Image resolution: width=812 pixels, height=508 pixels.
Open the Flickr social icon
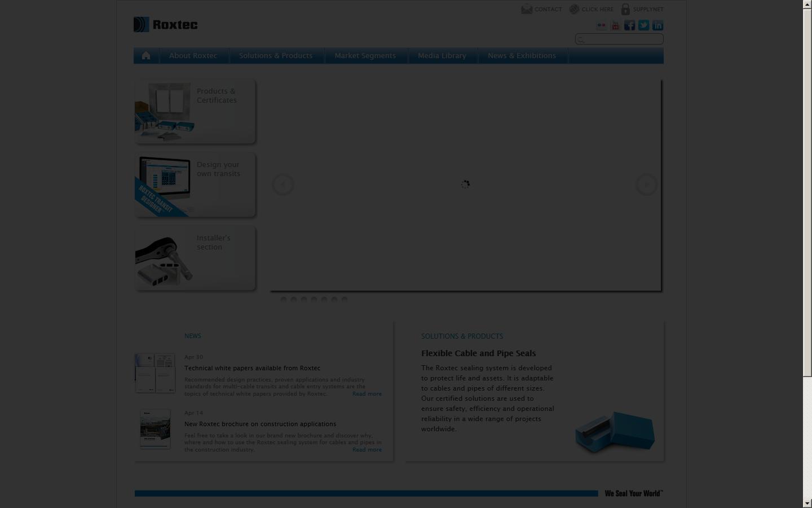click(x=602, y=25)
